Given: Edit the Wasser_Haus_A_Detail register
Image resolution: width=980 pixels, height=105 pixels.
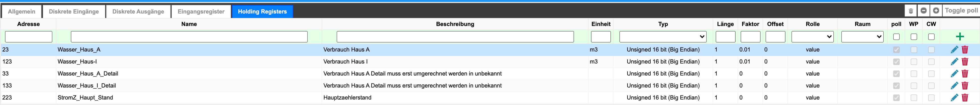Looking at the screenshot, I should (x=954, y=74).
